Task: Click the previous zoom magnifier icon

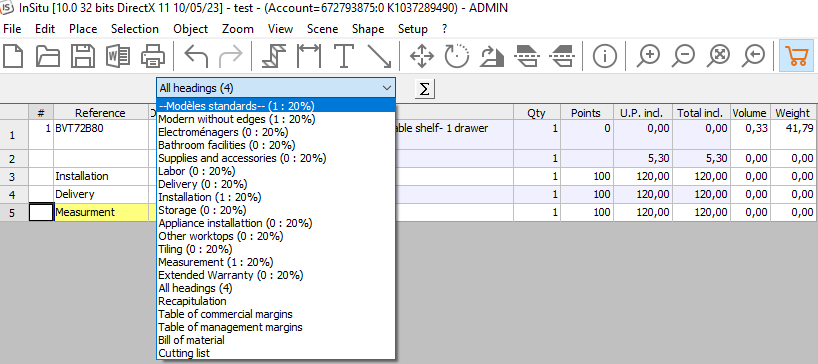Action: pos(753,55)
